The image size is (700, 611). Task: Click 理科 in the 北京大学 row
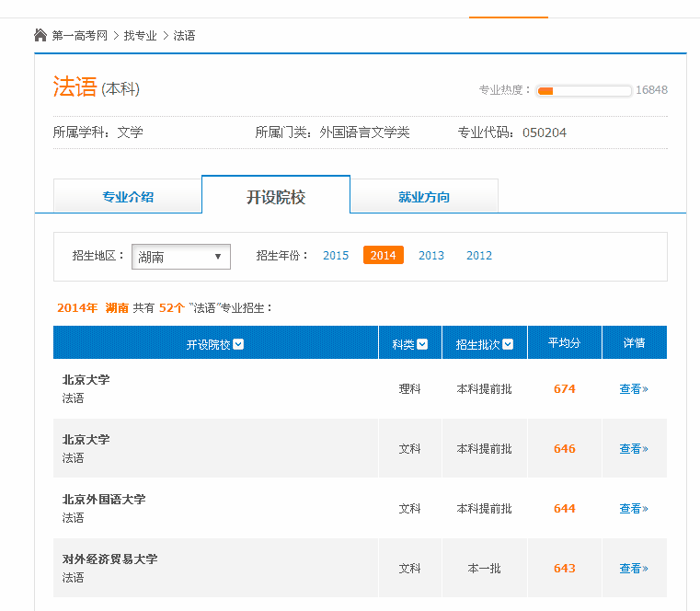[409, 389]
